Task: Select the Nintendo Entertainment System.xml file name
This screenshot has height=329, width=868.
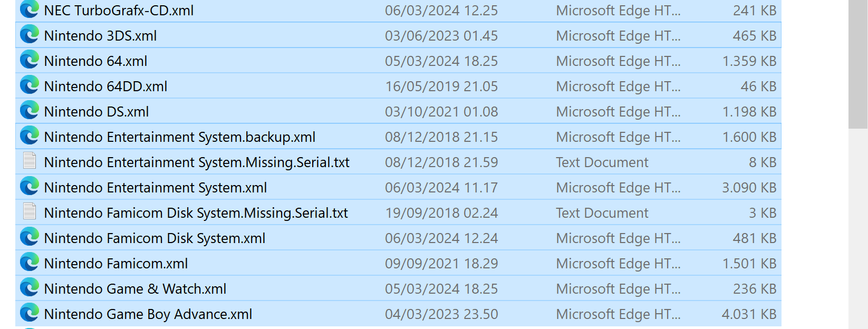Action: (156, 188)
